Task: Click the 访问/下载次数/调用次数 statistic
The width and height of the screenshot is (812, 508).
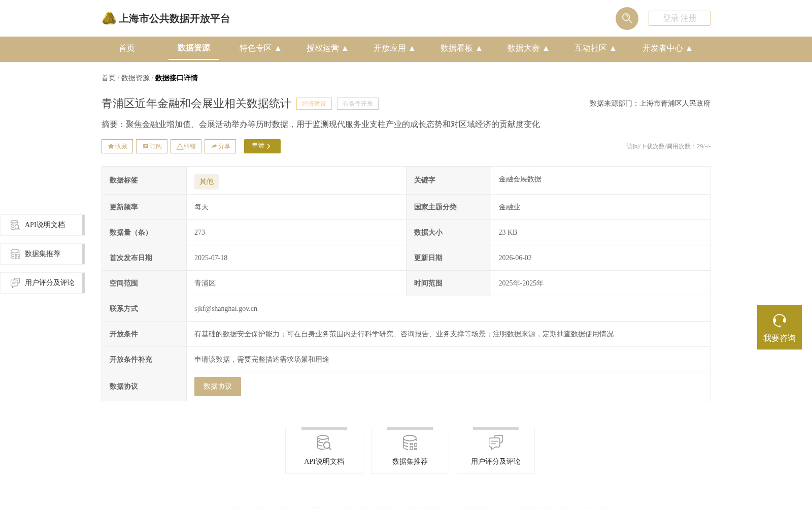Action: [668, 146]
